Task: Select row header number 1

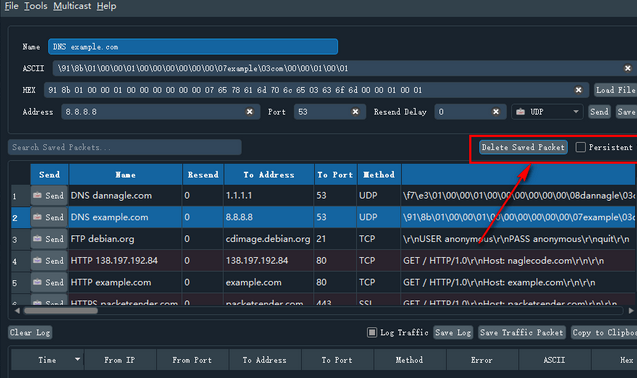Action: click(x=20, y=196)
